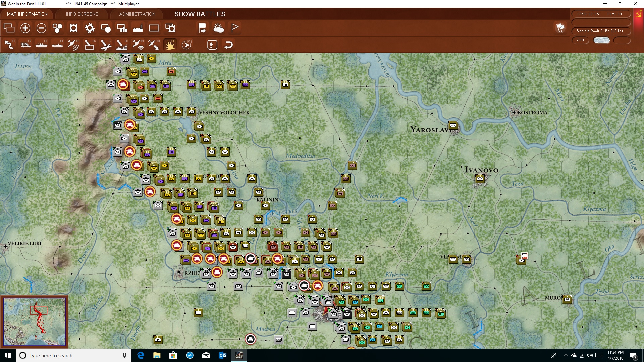Open File Explorer from taskbar

click(x=157, y=355)
